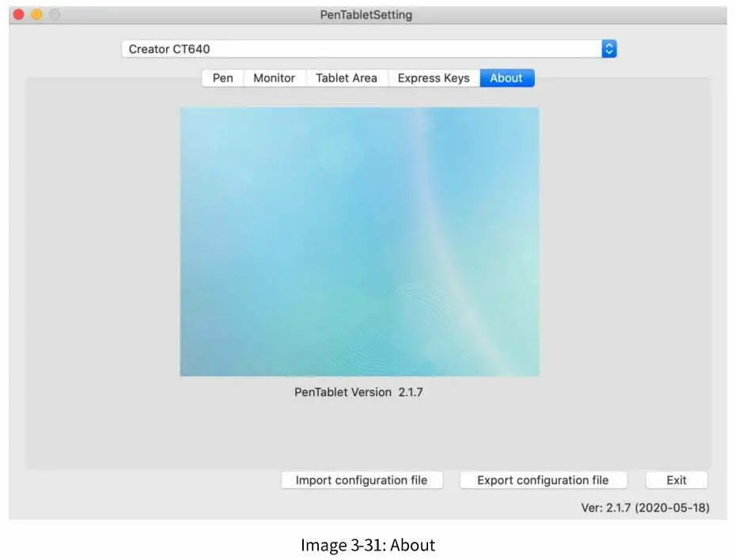Screen dimensions: 735x560
Task: Click the PenTabletSetting title bar
Action: 367,14
